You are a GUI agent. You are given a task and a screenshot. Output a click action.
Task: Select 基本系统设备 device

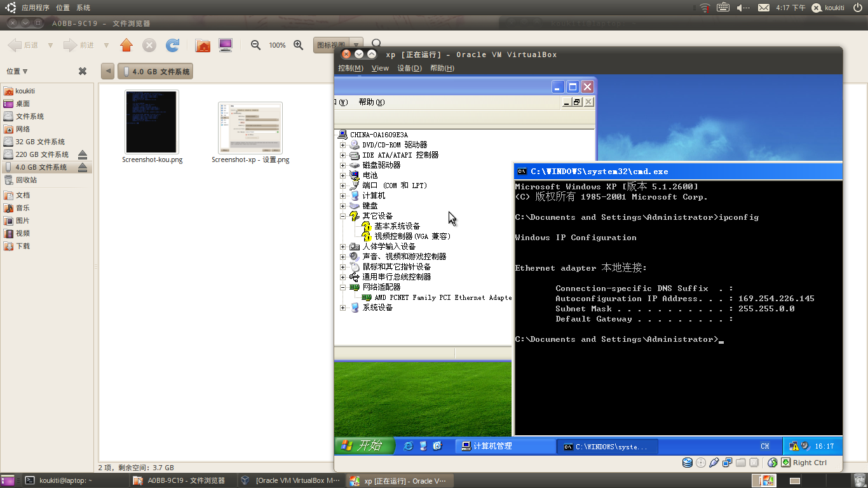pos(397,226)
